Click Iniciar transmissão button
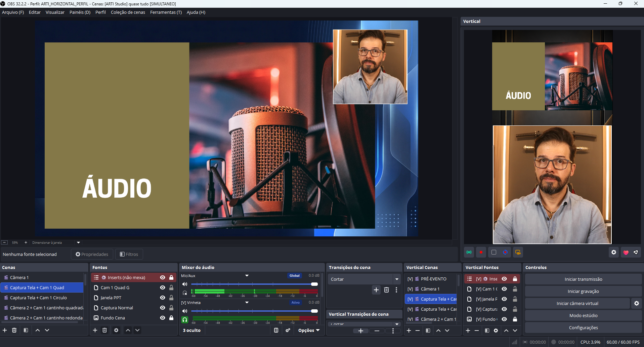Image resolution: width=644 pixels, height=347 pixels. pyautogui.click(x=583, y=279)
